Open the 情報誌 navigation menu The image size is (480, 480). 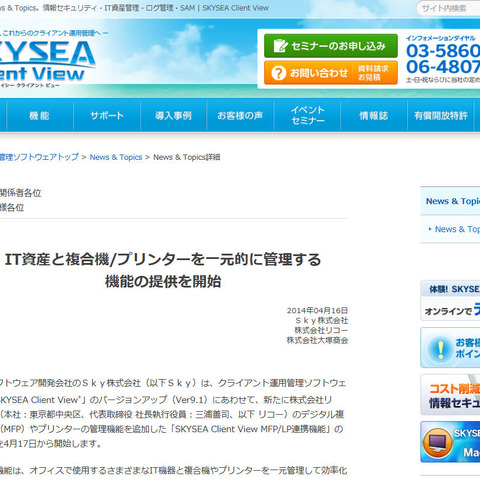tap(374, 115)
